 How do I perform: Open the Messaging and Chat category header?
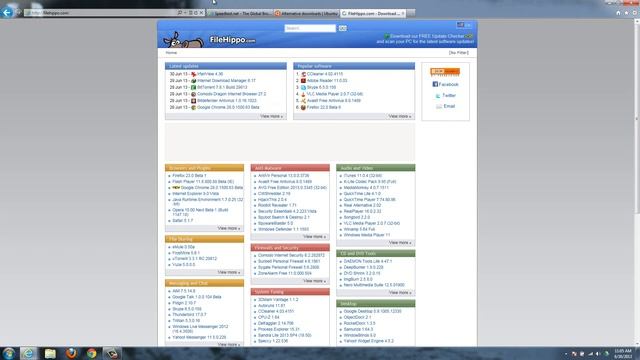pyautogui.click(x=204, y=283)
